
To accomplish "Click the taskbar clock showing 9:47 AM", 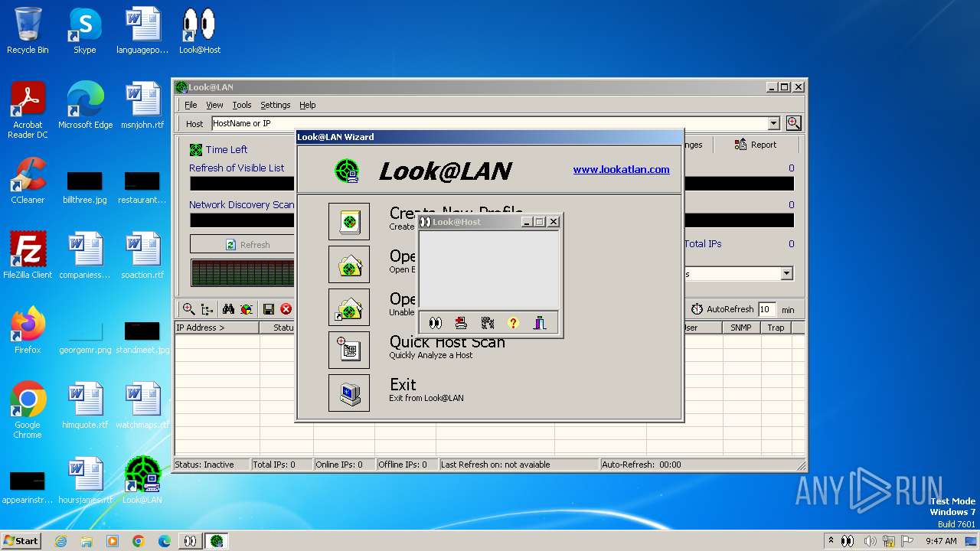I will (941, 541).
